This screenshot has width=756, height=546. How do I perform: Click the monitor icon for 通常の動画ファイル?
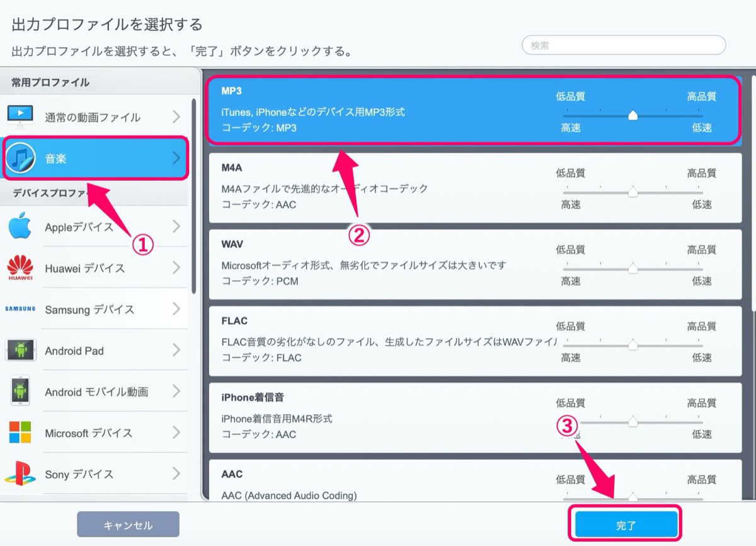(20, 116)
